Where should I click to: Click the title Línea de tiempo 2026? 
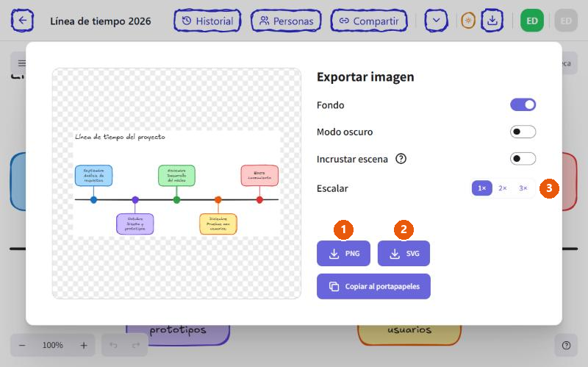coord(101,21)
